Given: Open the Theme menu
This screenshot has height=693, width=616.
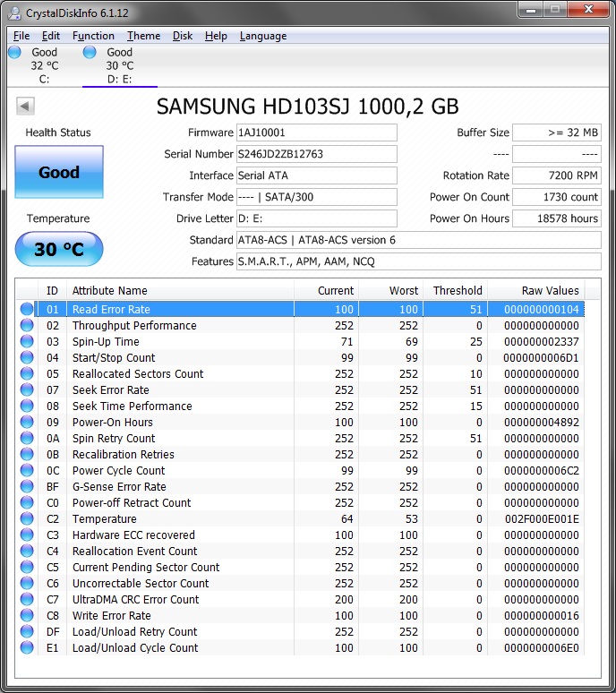Looking at the screenshot, I should click(x=143, y=36).
